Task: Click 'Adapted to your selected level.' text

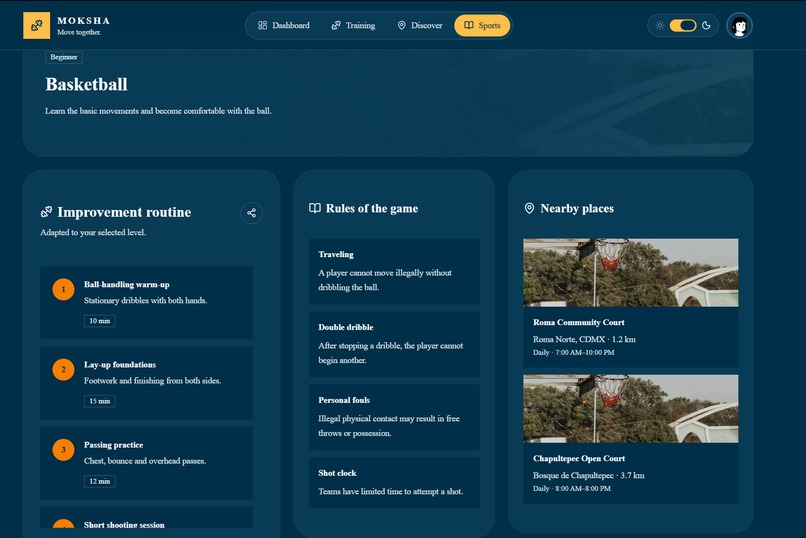Action: pos(93,232)
